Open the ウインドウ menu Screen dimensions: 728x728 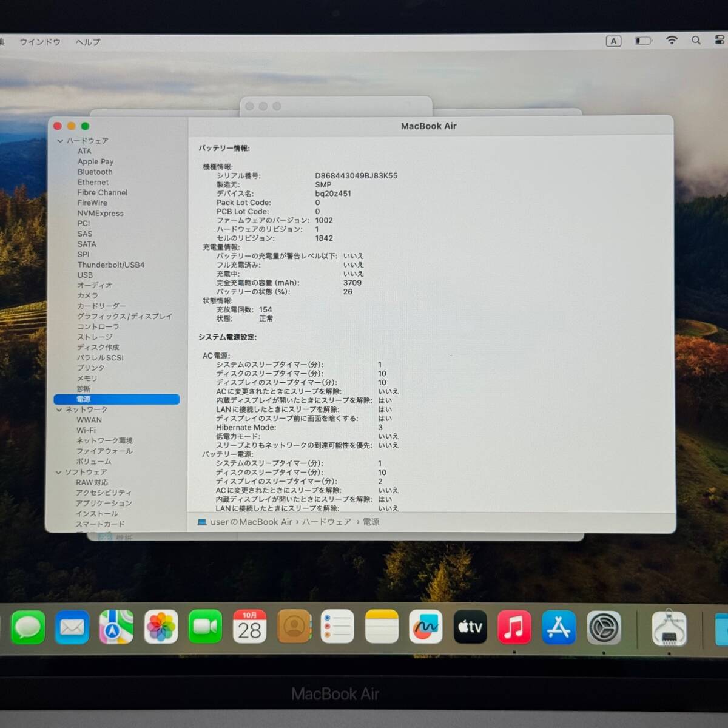tap(40, 42)
